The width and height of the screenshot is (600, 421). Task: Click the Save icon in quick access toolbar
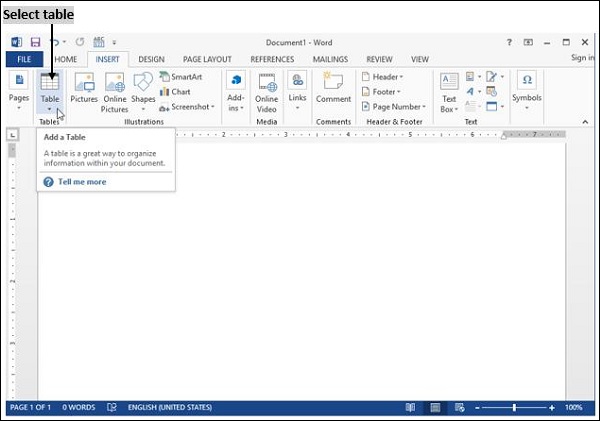click(x=35, y=43)
